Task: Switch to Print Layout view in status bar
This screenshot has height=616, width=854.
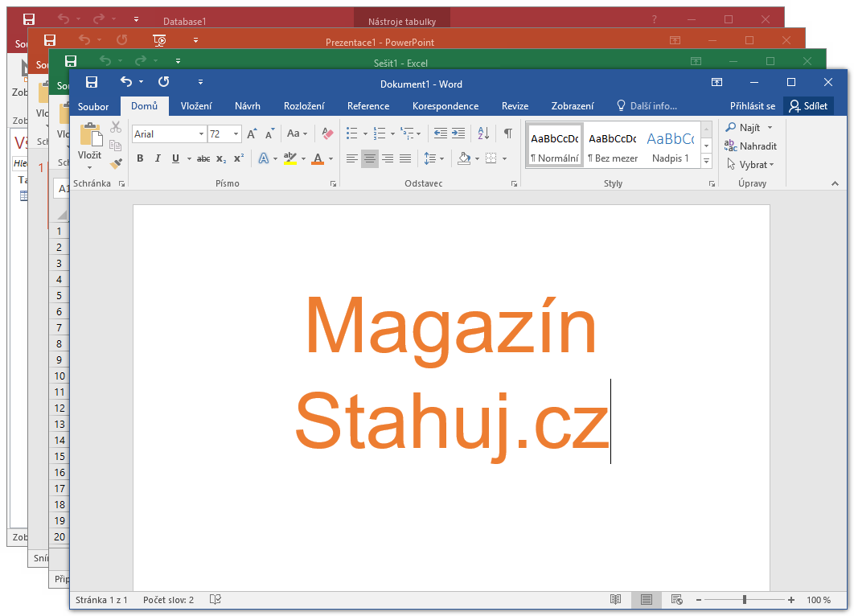Action: pos(647,600)
